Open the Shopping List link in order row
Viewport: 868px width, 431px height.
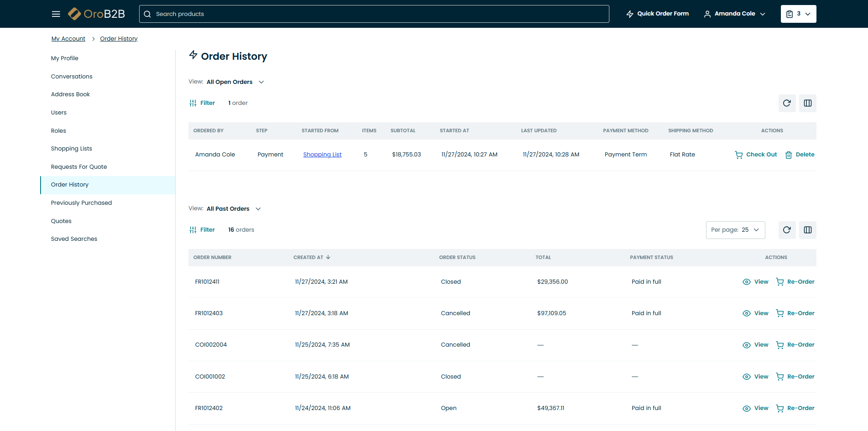coord(322,155)
